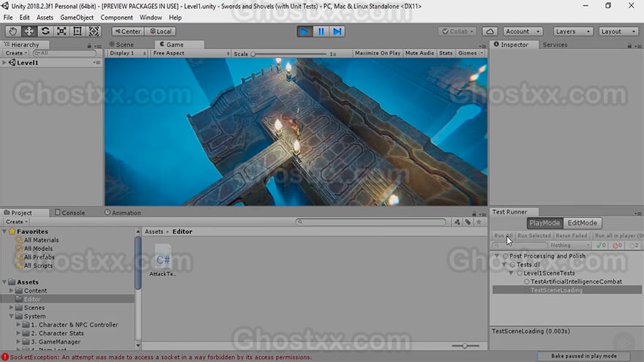This screenshot has width=644, height=362.
Task: Select the Rotate tool
Action: [45, 31]
